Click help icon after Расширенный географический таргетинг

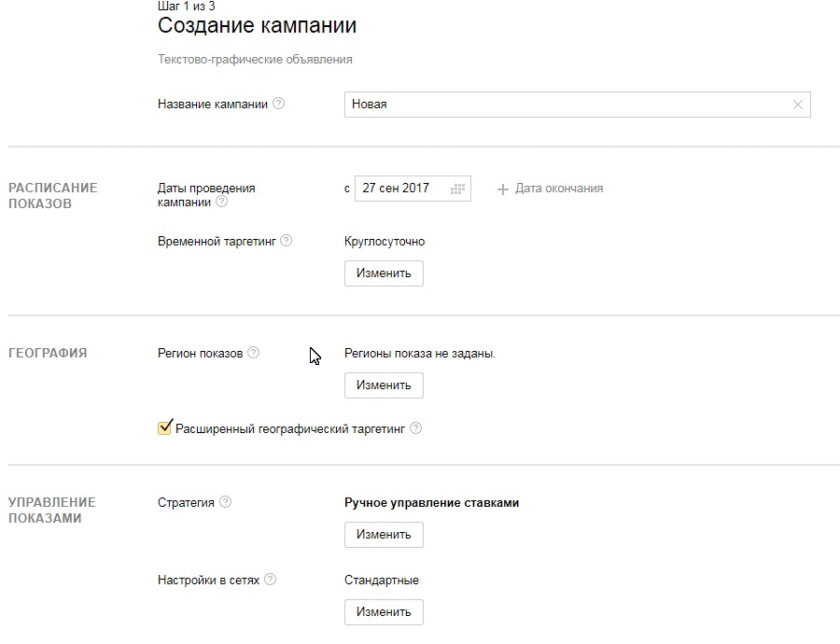[x=416, y=428]
